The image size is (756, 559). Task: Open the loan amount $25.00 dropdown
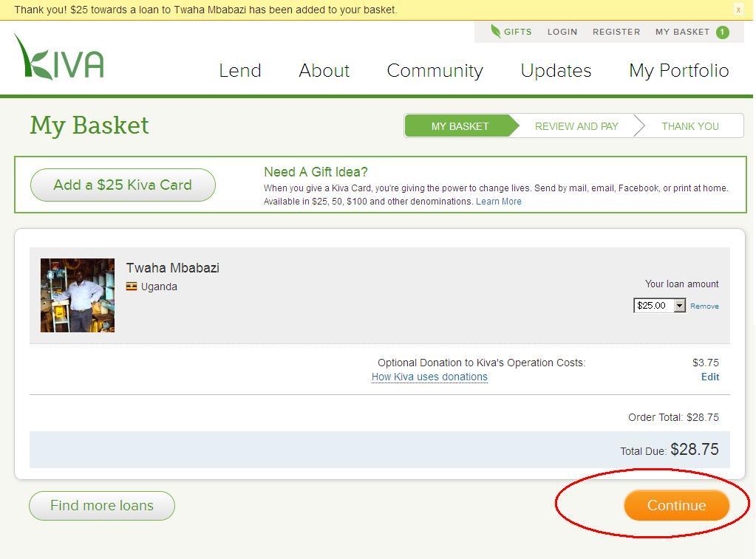click(659, 306)
